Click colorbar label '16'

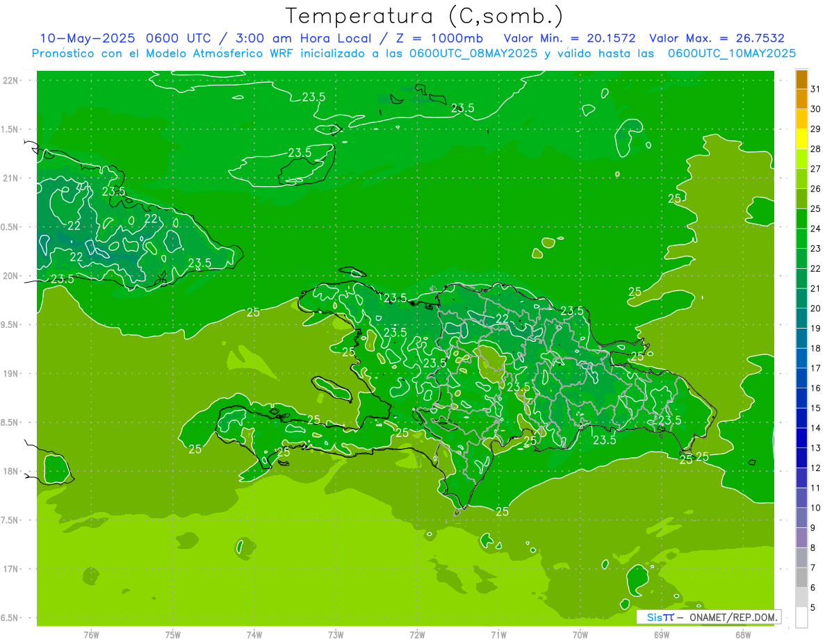click(816, 388)
